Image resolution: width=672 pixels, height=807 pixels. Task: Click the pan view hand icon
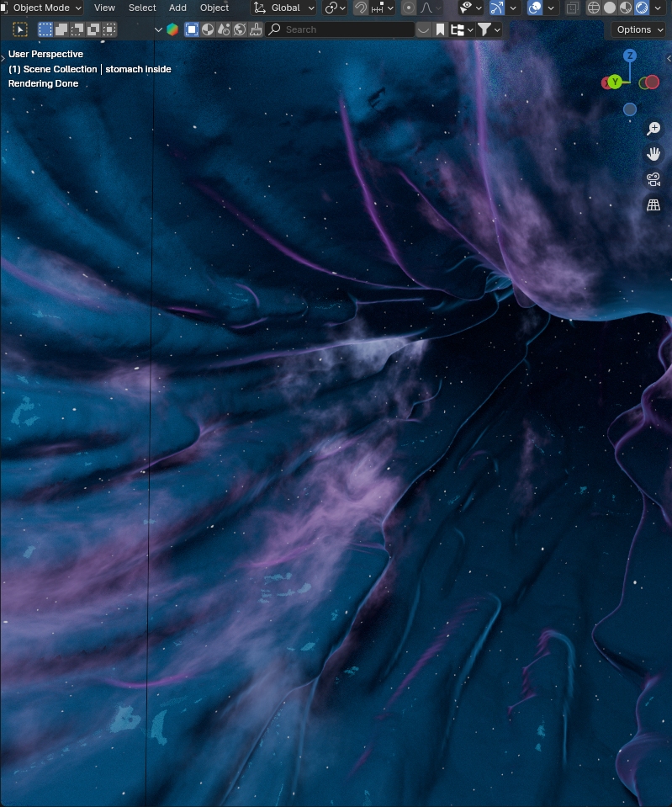653,154
